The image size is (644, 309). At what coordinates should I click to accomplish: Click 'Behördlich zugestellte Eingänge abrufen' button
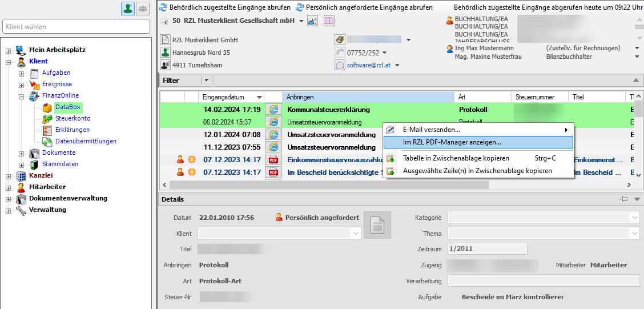(224, 7)
